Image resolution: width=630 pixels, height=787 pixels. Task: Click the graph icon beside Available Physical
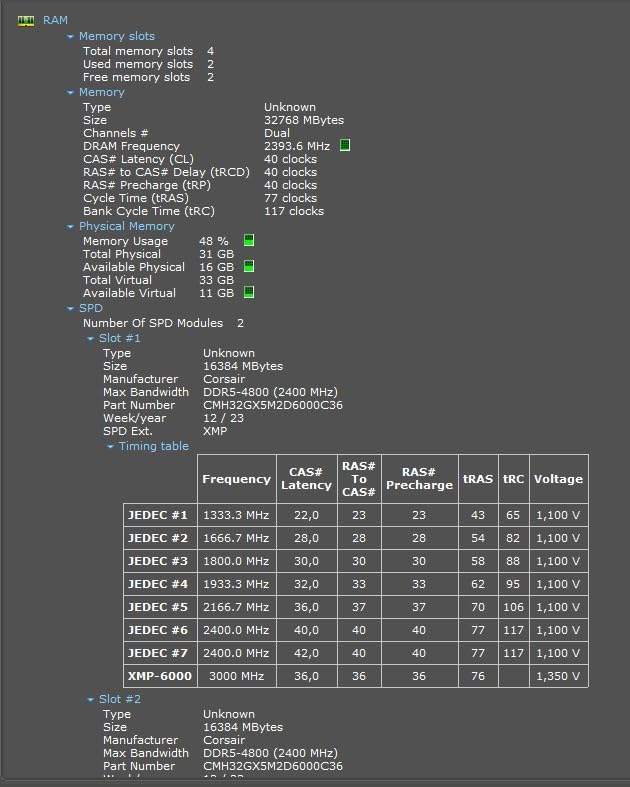248,267
